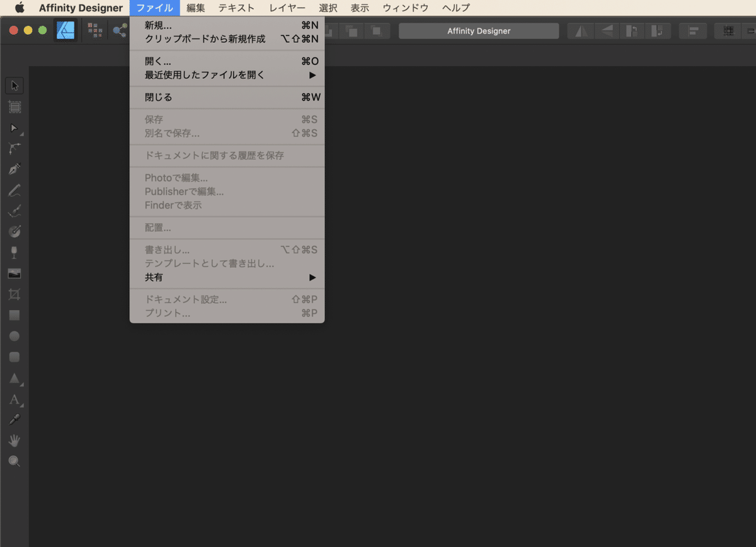Choose 開く... menu item
The width and height of the screenshot is (756, 547).
pyautogui.click(x=227, y=61)
